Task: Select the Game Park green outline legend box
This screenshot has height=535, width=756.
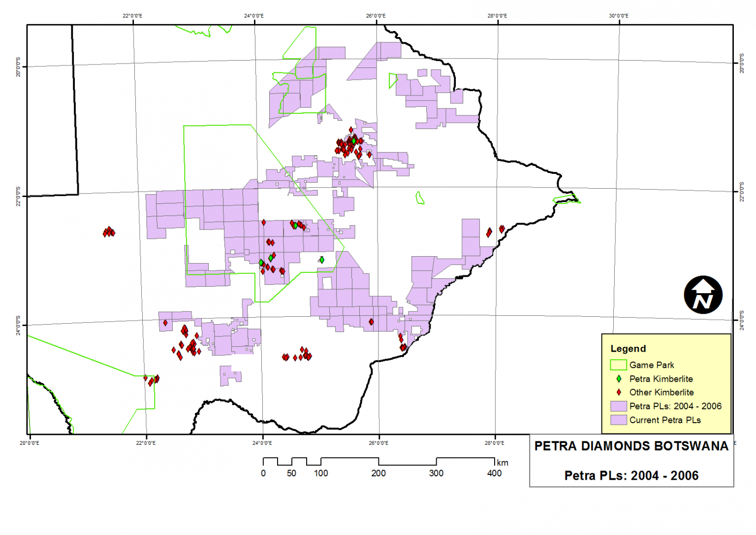Action: click(618, 365)
